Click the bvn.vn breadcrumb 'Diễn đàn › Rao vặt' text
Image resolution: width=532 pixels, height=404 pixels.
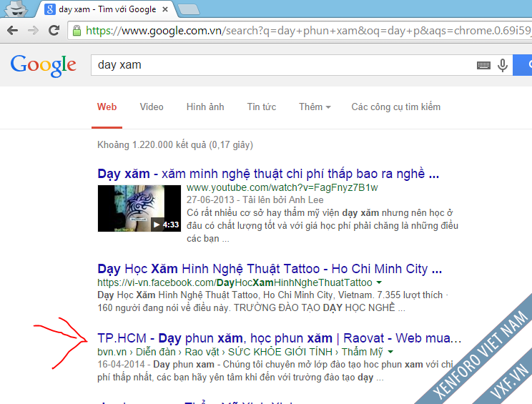pos(177,352)
